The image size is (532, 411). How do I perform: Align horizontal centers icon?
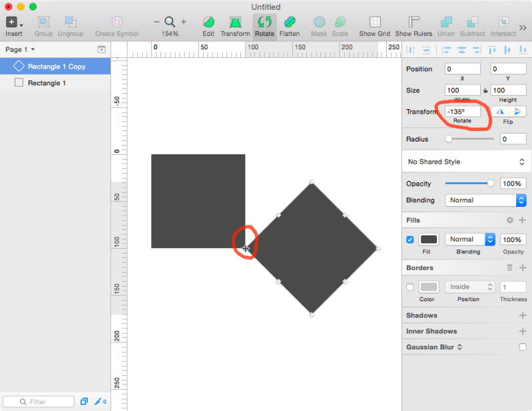tap(461, 50)
